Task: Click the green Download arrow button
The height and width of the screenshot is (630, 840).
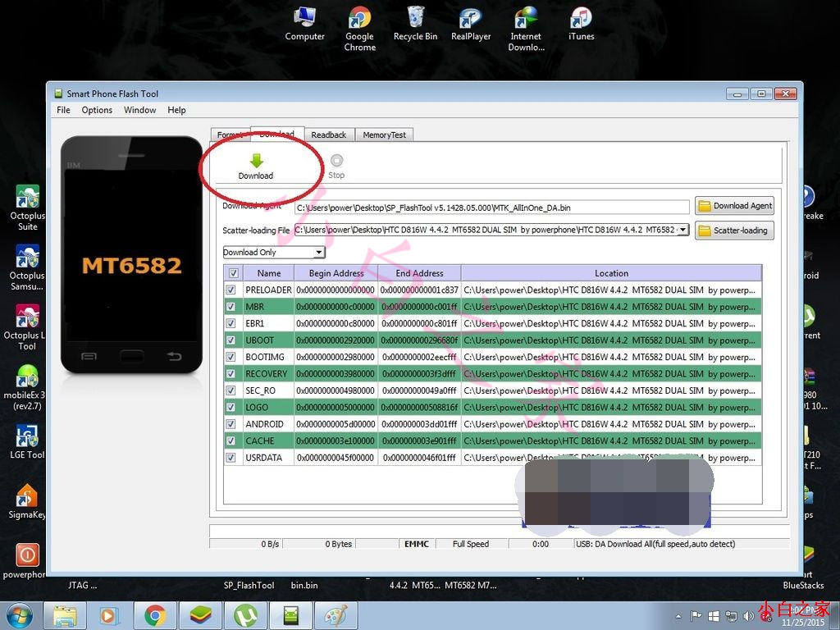Action: point(256,167)
